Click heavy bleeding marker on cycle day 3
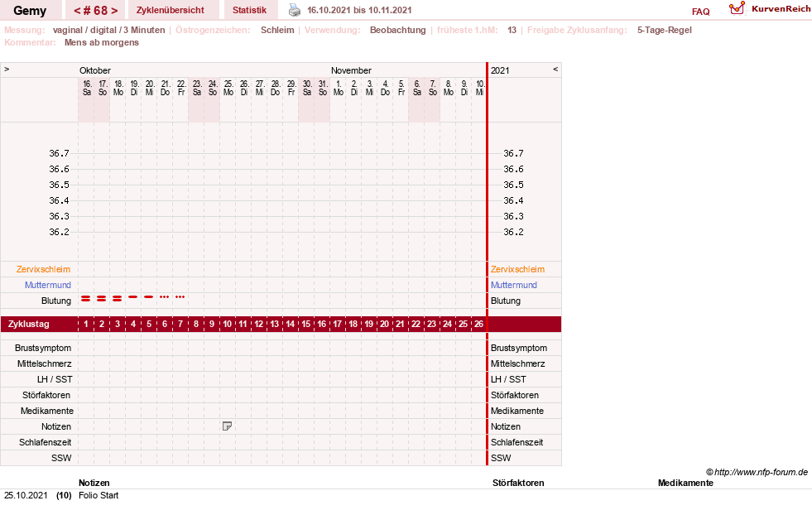This screenshot has height=515, width=812. point(117,298)
